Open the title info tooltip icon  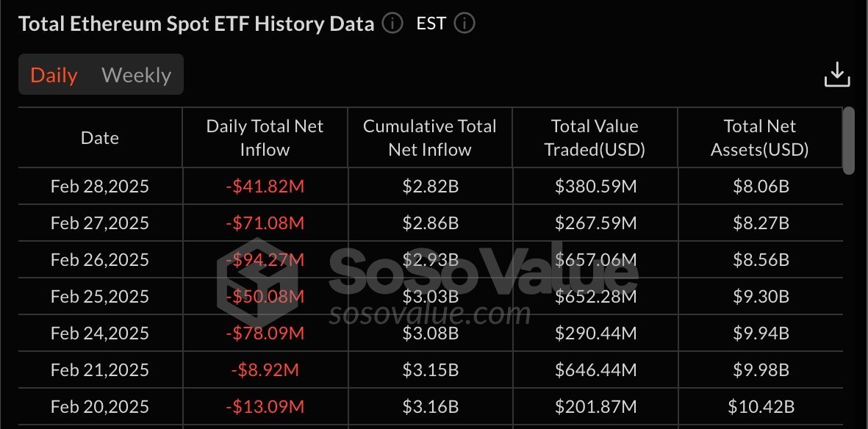(x=392, y=23)
